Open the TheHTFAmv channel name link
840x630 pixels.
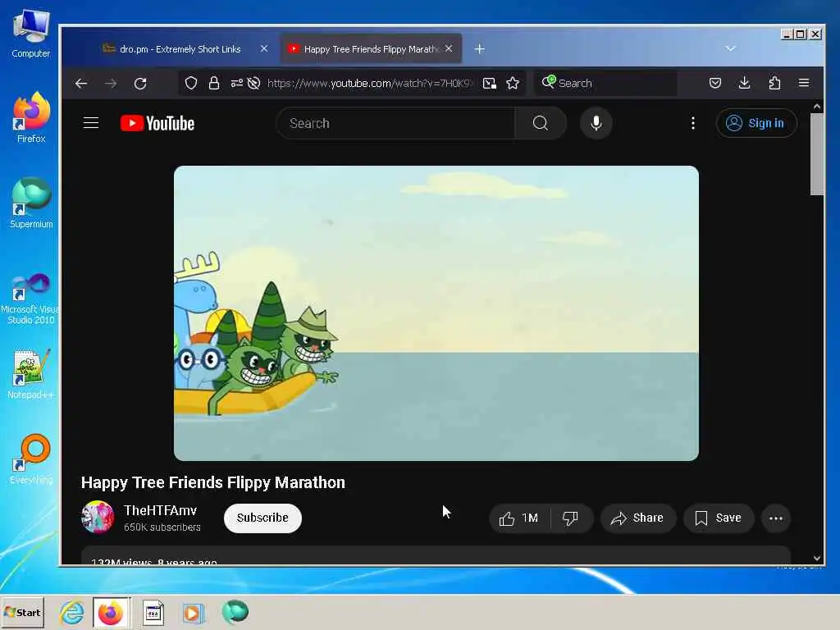160,510
